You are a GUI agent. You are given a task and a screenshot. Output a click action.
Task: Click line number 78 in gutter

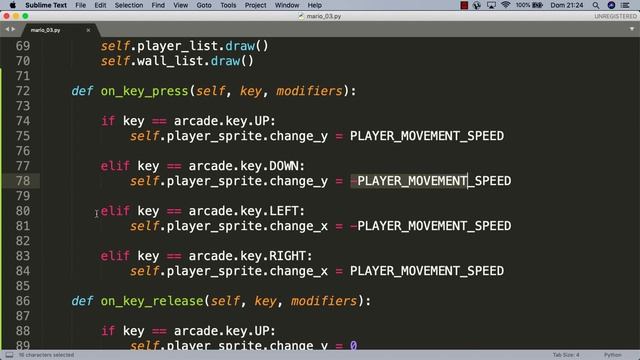[x=23, y=181]
